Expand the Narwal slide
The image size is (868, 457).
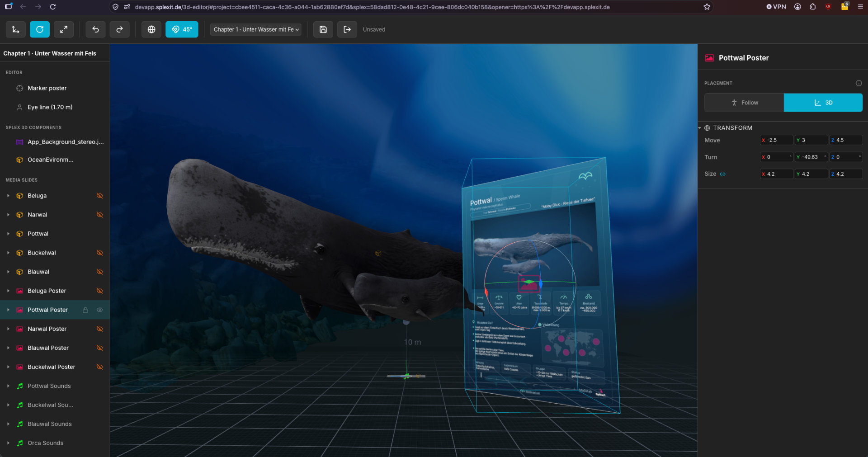pos(8,215)
